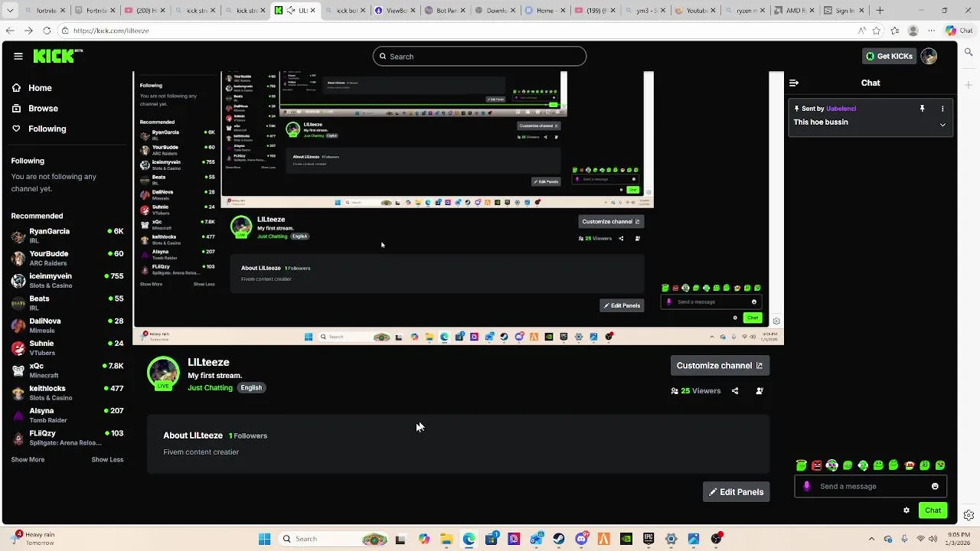Click the Get KICKs button
Viewport: 980px width, 551px height.
coord(889,56)
